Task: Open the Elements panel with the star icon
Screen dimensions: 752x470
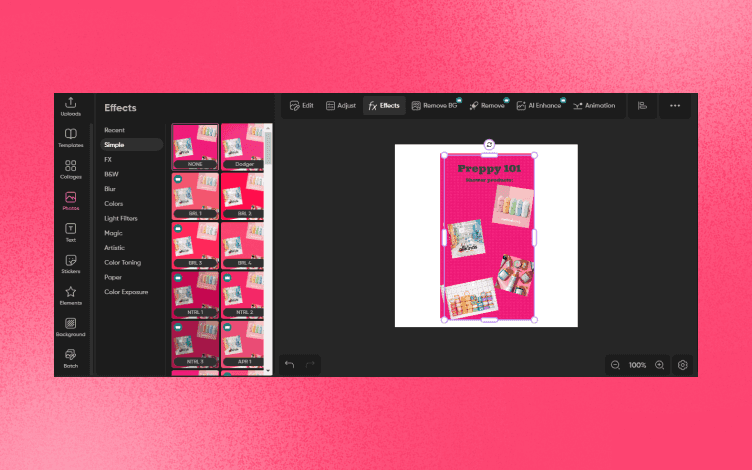Action: pyautogui.click(x=70, y=295)
